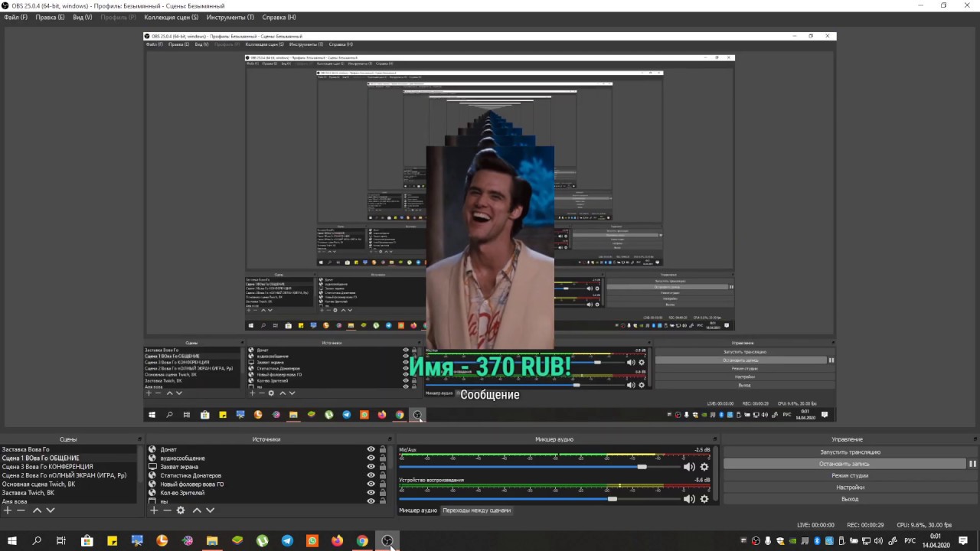Viewport: 980px width, 551px height.
Task: Open uTorrent from the taskbar
Action: tap(263, 541)
